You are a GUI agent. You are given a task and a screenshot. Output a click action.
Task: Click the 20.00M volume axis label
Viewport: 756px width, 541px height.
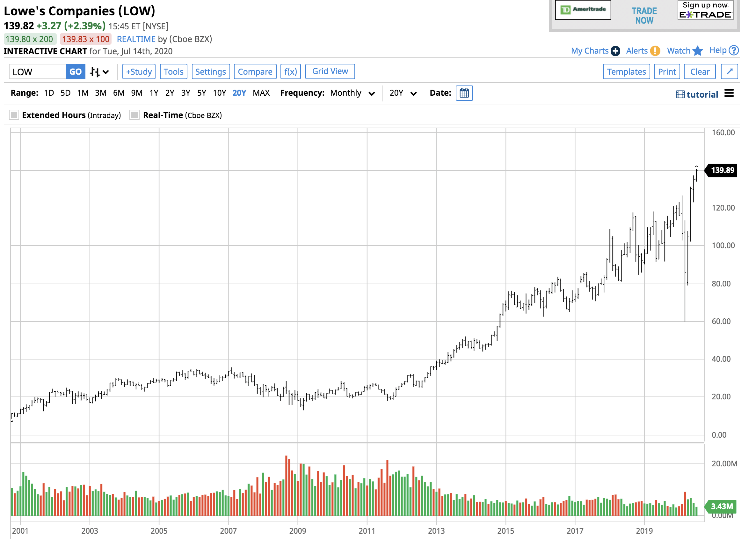pyautogui.click(x=724, y=464)
